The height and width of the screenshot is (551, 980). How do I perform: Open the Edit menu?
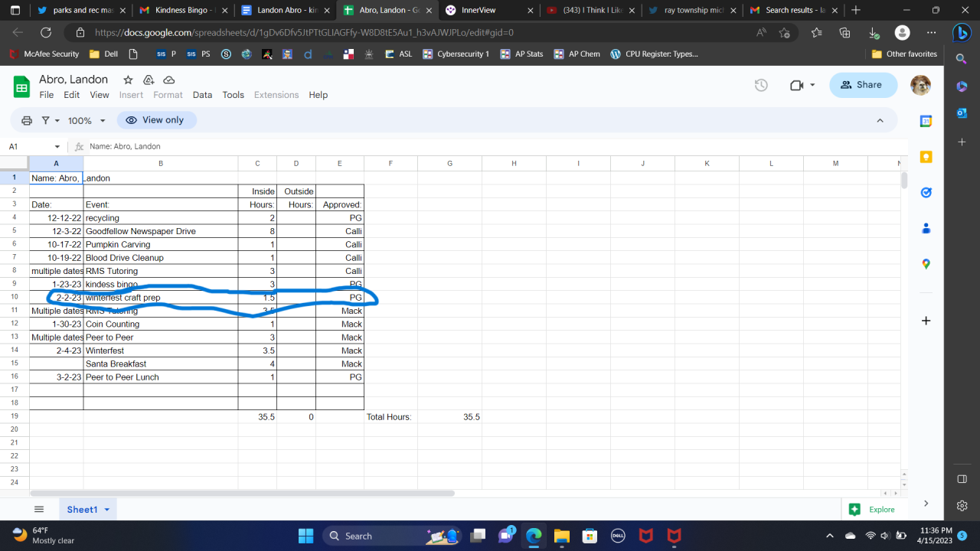pos(71,95)
